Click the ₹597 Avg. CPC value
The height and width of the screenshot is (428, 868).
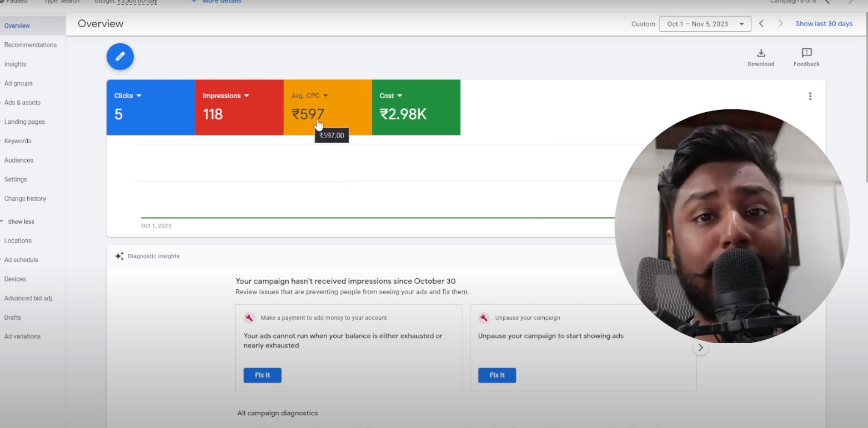pyautogui.click(x=308, y=114)
